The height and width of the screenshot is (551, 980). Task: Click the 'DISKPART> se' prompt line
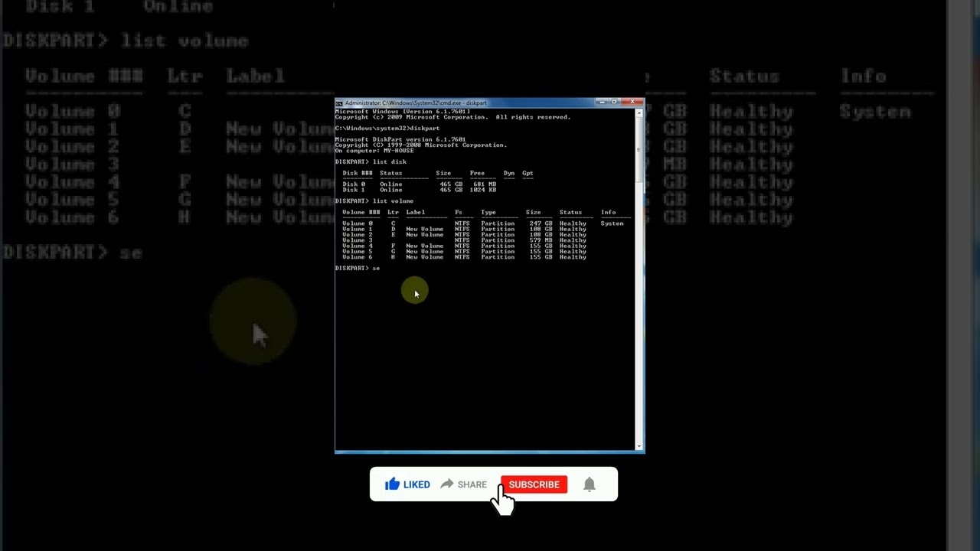(x=358, y=268)
